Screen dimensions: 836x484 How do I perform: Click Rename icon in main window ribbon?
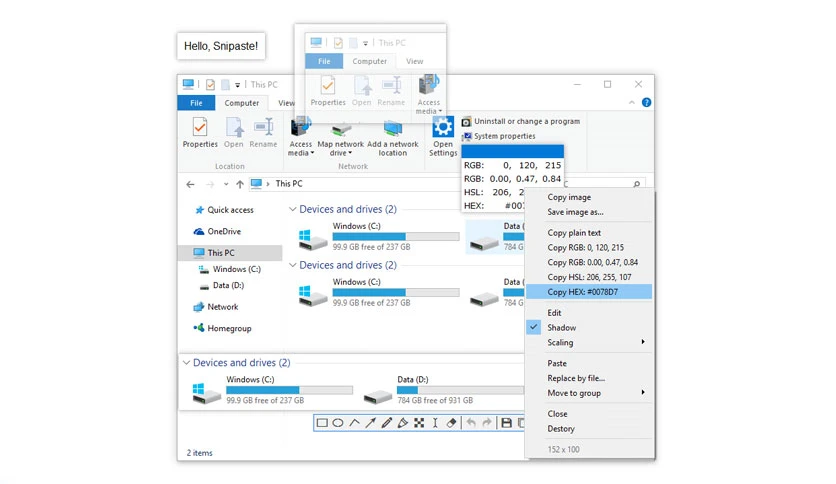263,127
